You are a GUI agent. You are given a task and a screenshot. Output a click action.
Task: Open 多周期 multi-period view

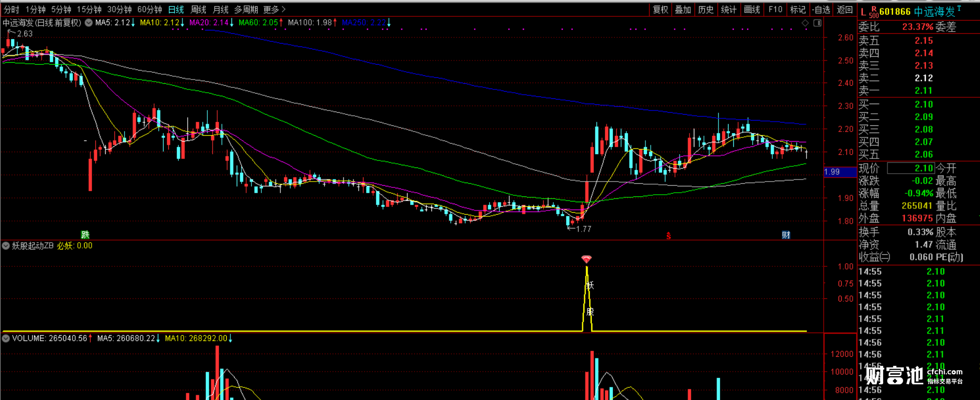tap(246, 9)
